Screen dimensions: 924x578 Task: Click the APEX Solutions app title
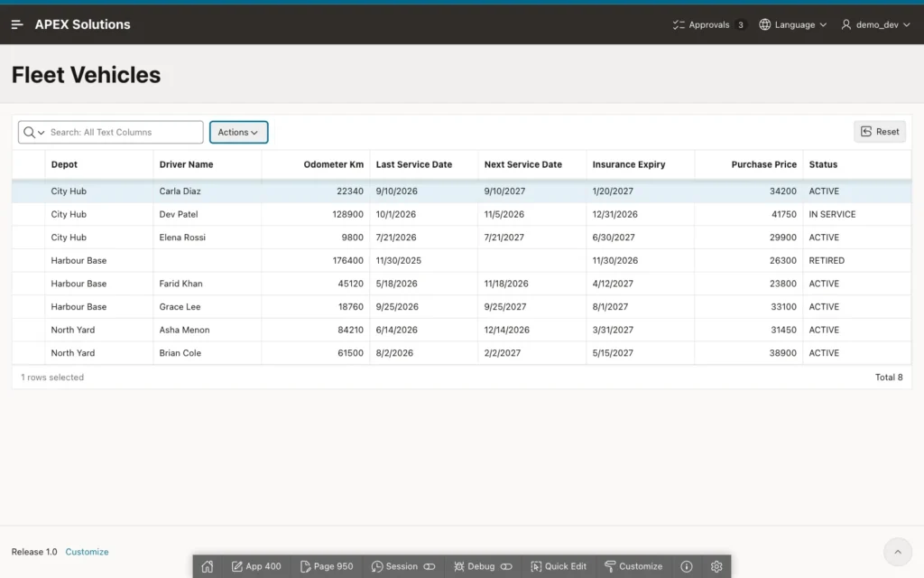[x=82, y=24]
